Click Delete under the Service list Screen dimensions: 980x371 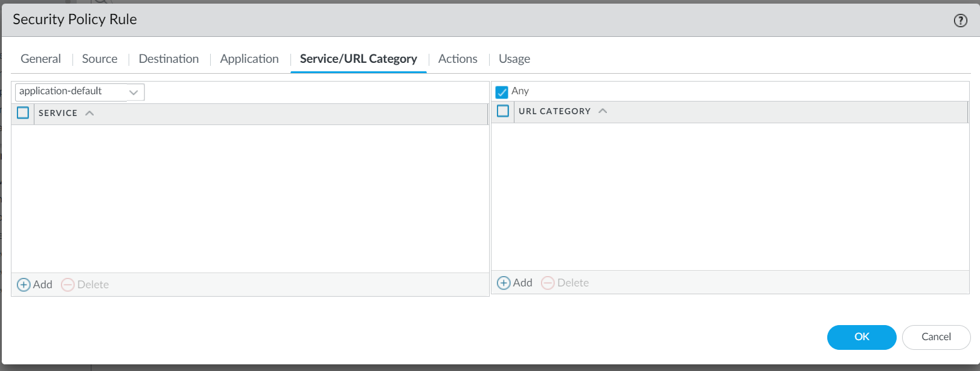[85, 285]
